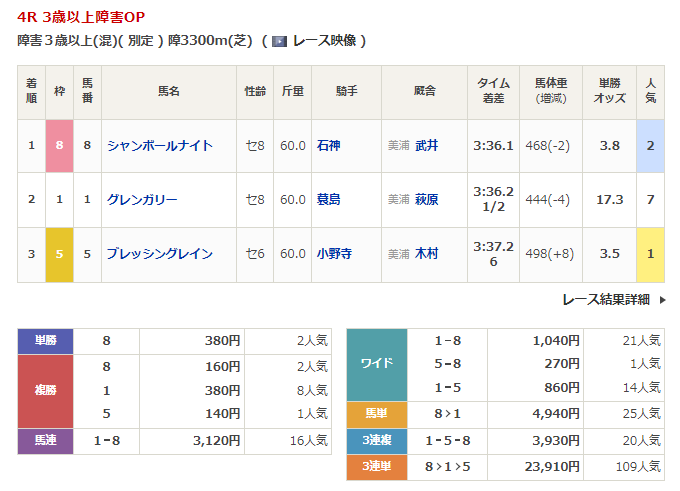The height and width of the screenshot is (491, 680).
Task: Click the 3連単 payout label
Action: point(376,466)
